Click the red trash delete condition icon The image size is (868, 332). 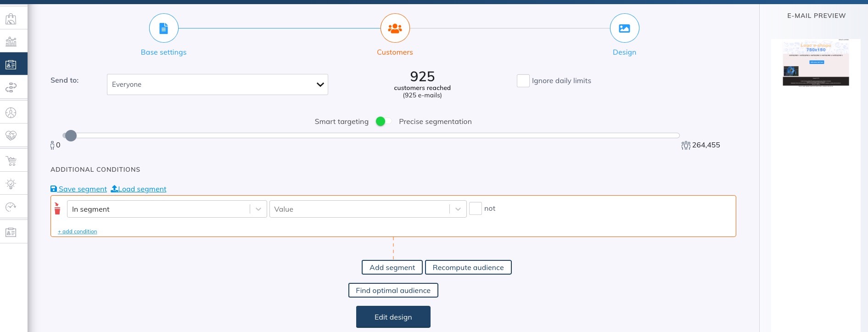tap(57, 209)
